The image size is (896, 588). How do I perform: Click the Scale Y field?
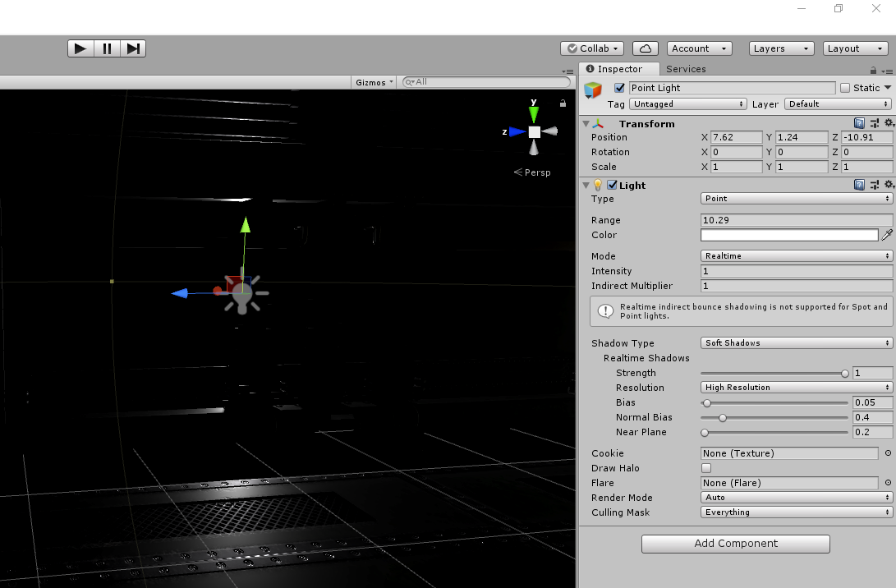(801, 167)
